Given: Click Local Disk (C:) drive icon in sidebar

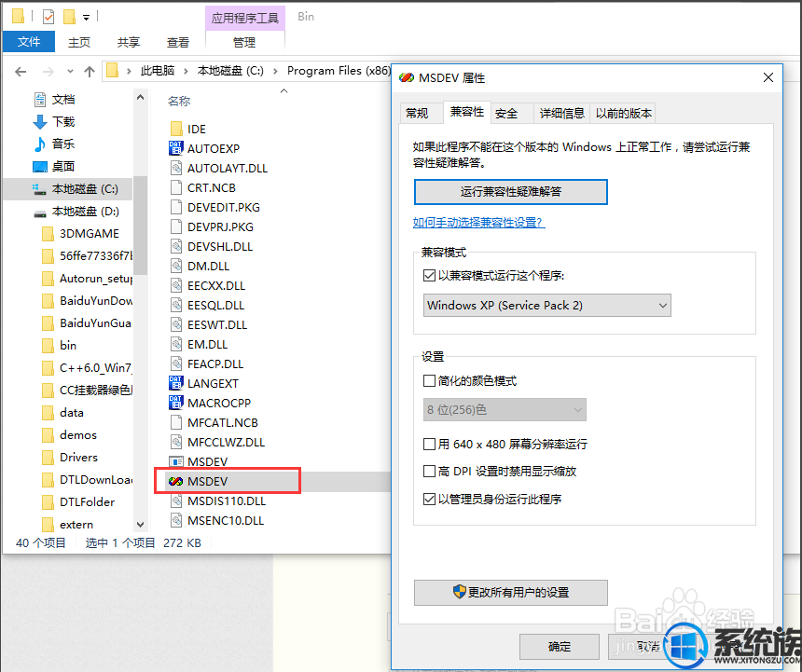Looking at the screenshot, I should (x=39, y=189).
